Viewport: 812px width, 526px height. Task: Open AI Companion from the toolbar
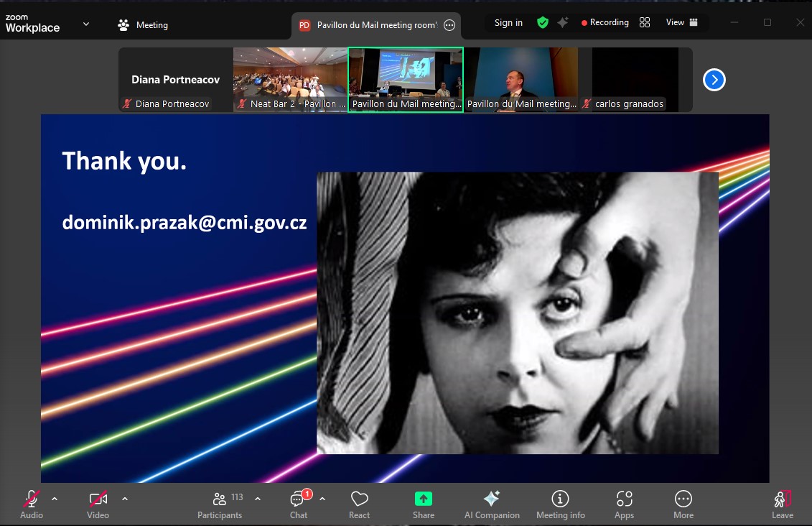(492, 504)
